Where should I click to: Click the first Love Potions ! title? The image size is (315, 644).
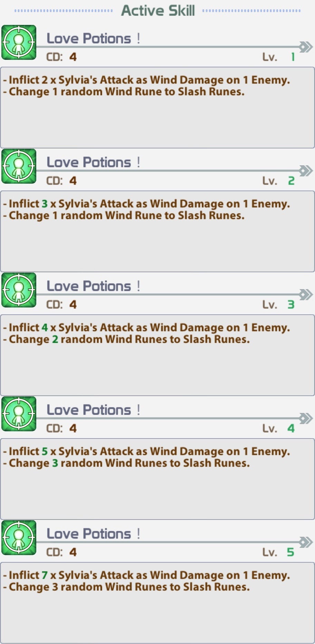pyautogui.click(x=93, y=38)
